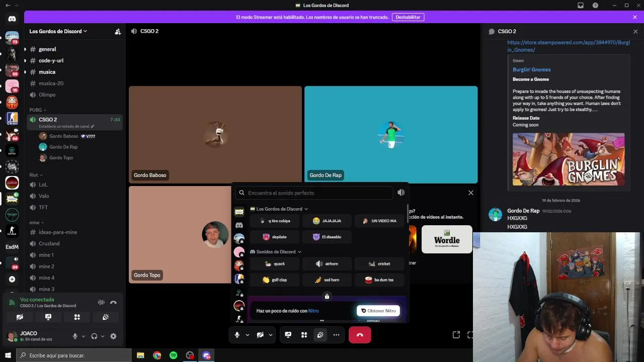This screenshot has height=362, width=644.
Task: Open Spotify from the Windows taskbar
Action: [173, 355]
